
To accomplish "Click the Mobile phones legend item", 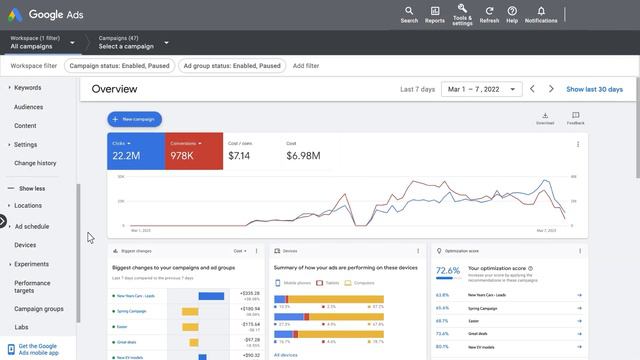I will 293,283.
